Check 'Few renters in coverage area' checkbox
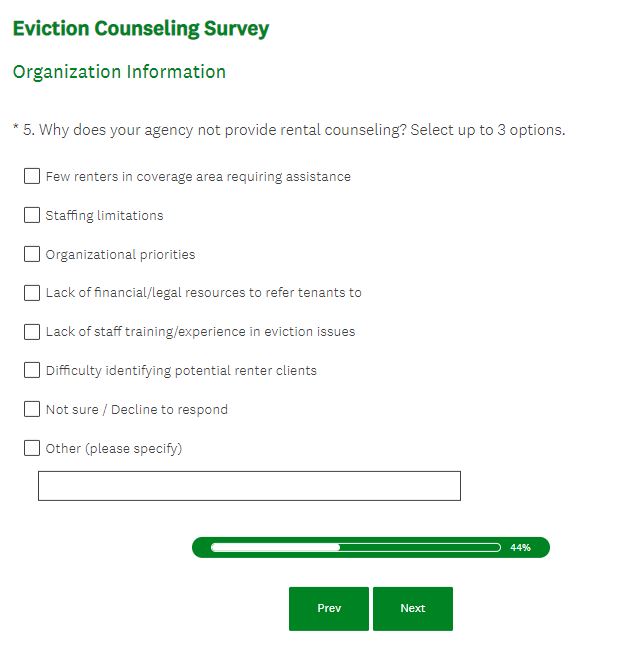This screenshot has height=657, width=626. point(32,177)
